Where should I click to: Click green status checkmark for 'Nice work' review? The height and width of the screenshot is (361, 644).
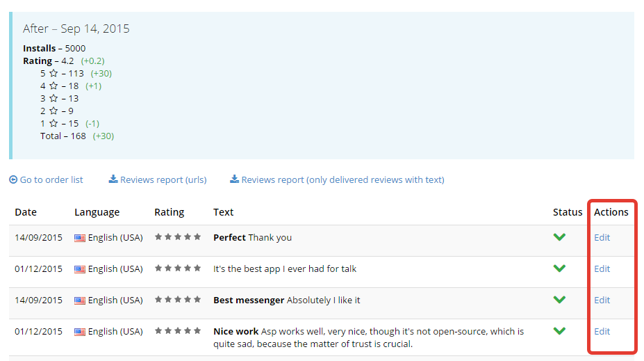click(559, 330)
